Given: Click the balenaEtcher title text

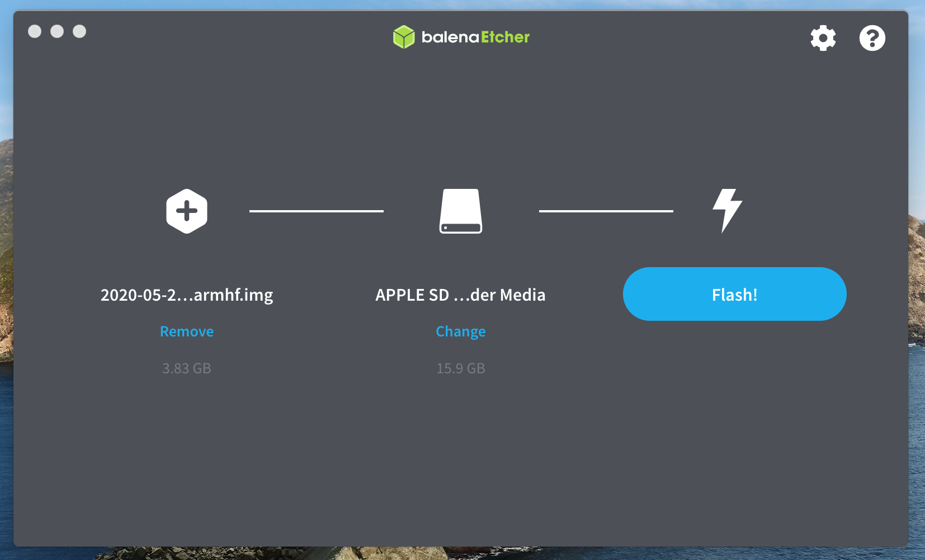Looking at the screenshot, I should [x=475, y=37].
